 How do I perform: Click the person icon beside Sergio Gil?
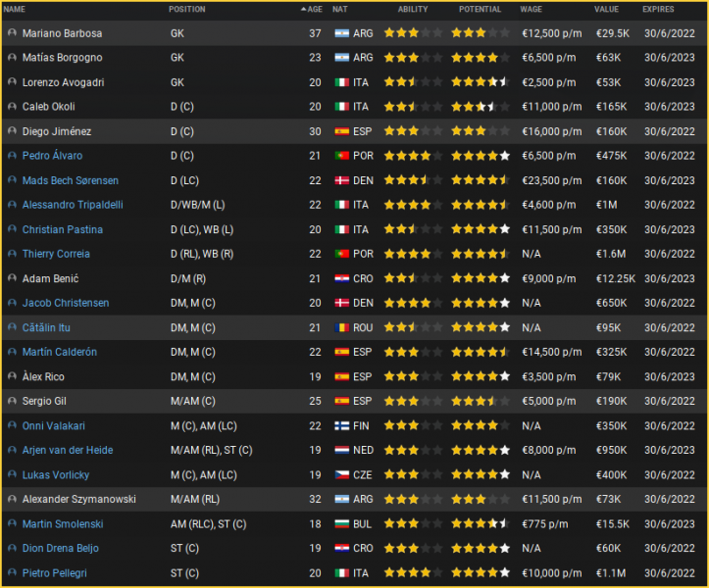pos(12,401)
